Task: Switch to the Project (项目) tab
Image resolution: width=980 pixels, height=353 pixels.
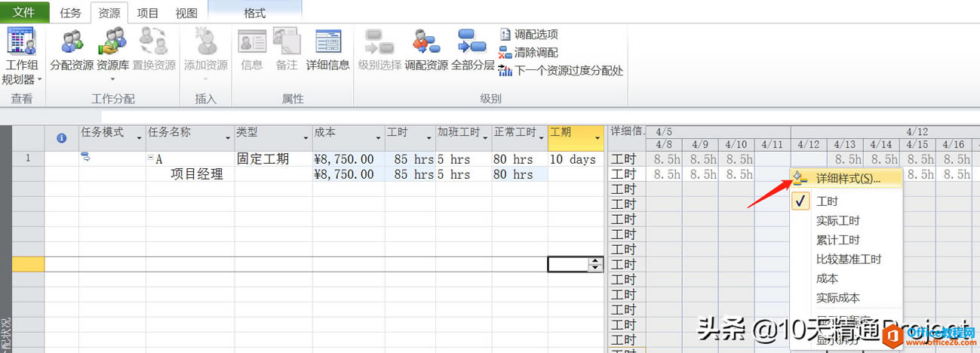Action: (x=148, y=13)
